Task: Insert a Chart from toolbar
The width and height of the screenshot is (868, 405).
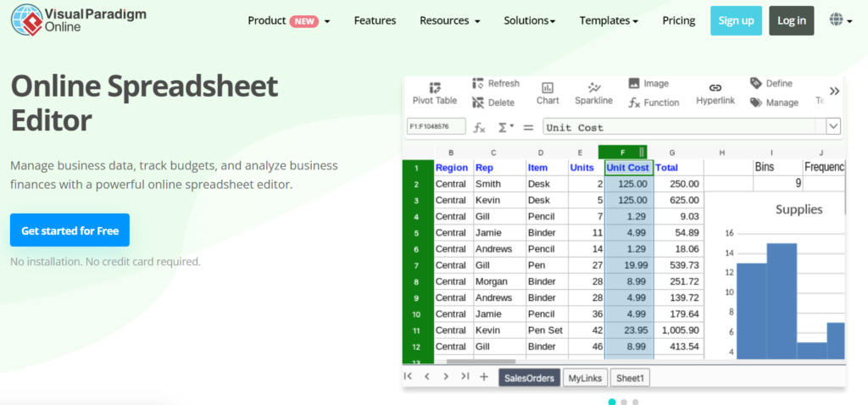Action: (548, 87)
